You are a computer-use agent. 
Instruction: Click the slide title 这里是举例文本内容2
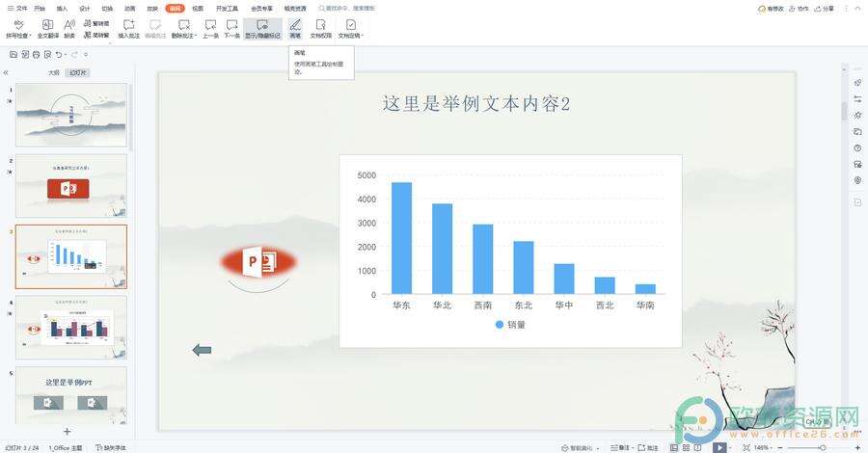(x=476, y=103)
